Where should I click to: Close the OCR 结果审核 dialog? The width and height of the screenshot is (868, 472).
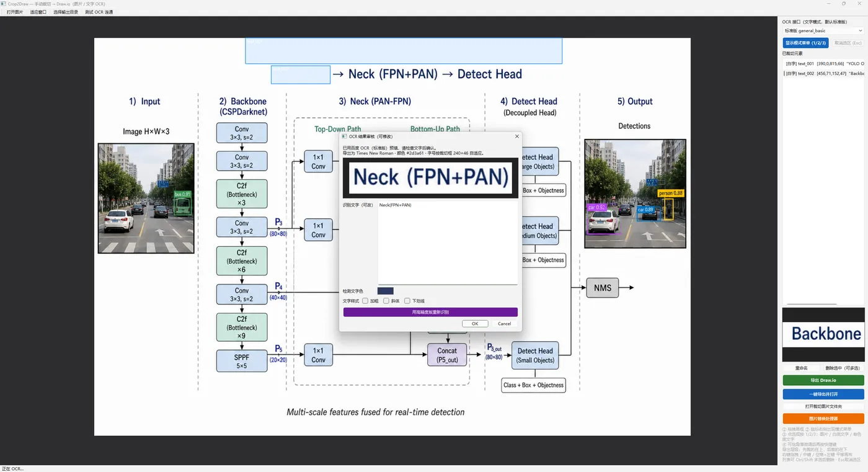coord(516,136)
